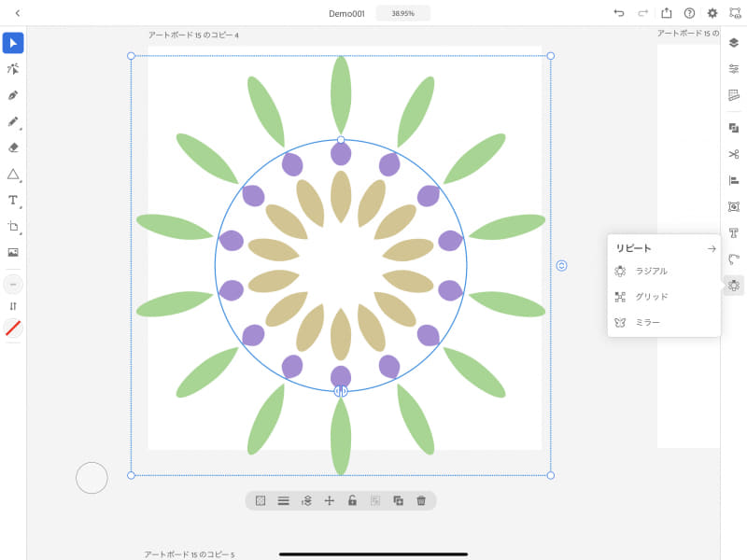Choose the Artboard crop tool
This screenshot has height=560, width=747.
pos(13,227)
